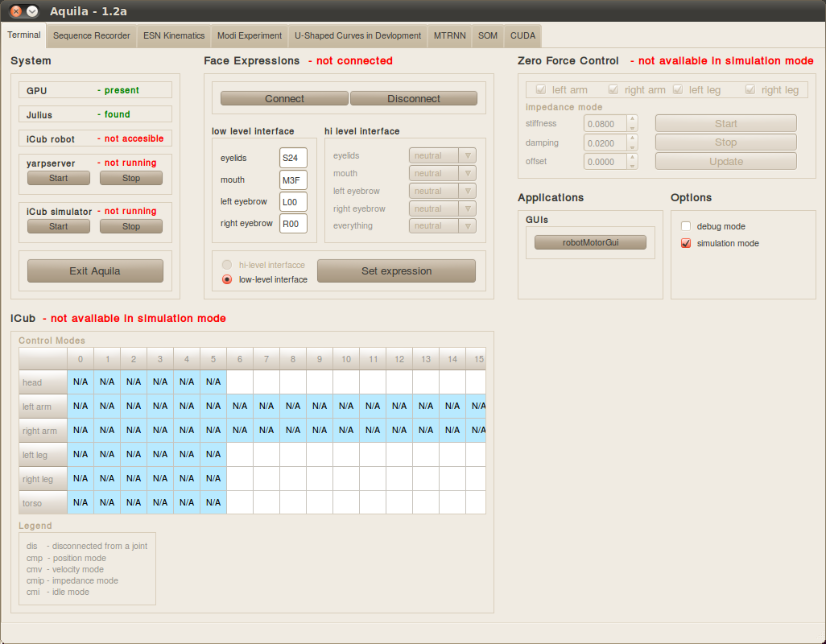
Task: Click the left arm row header
Action: pos(43,407)
